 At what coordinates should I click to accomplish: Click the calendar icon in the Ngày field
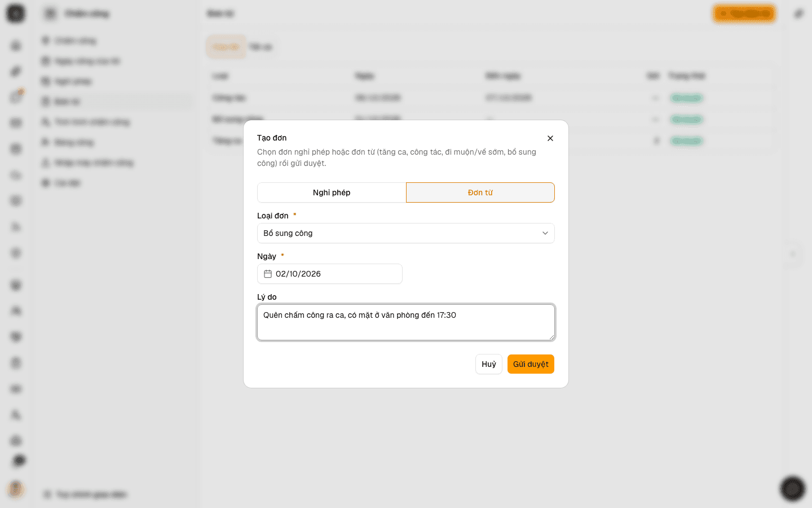pos(268,274)
